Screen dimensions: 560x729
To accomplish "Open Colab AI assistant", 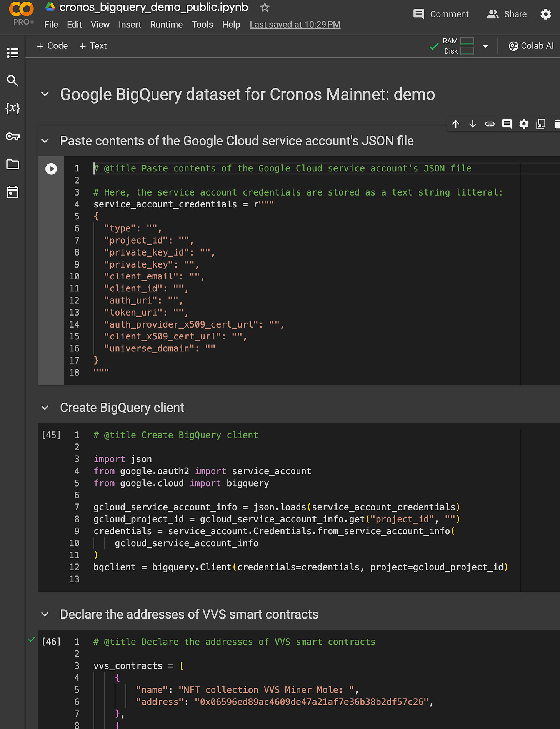I will coord(531,46).
